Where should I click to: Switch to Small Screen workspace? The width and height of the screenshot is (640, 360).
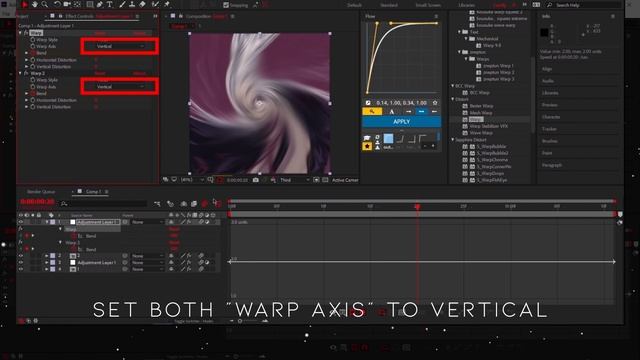(428, 5)
